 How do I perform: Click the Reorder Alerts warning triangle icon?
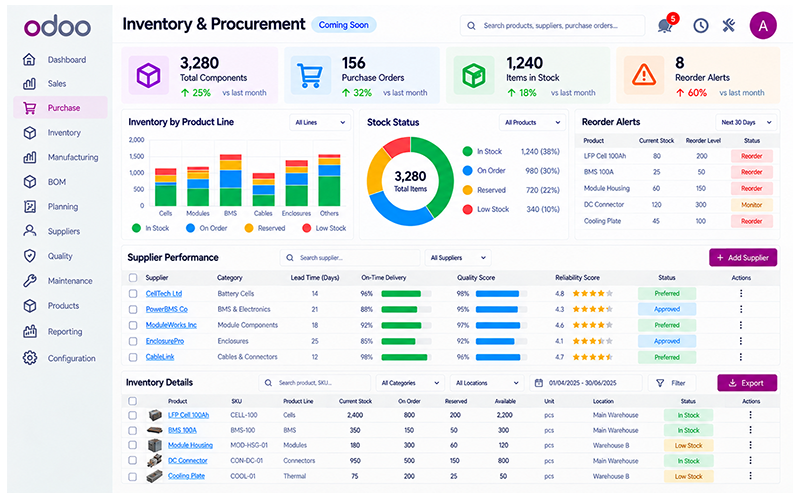(644, 76)
